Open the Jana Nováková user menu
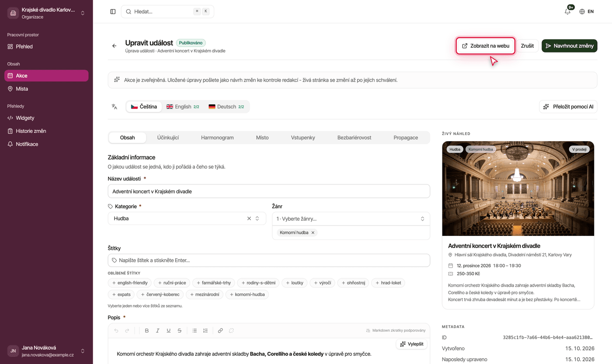This screenshot has height=364, width=612. (x=46, y=351)
